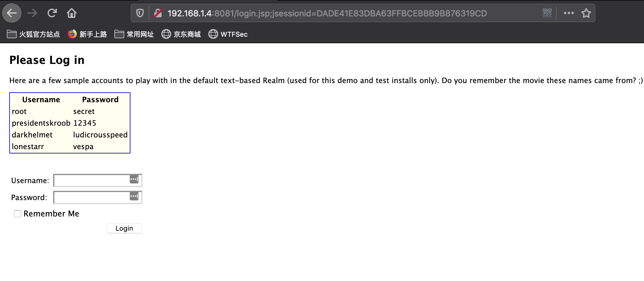644x281 pixels.
Task: Reload the login page
Action: pyautogui.click(x=52, y=13)
